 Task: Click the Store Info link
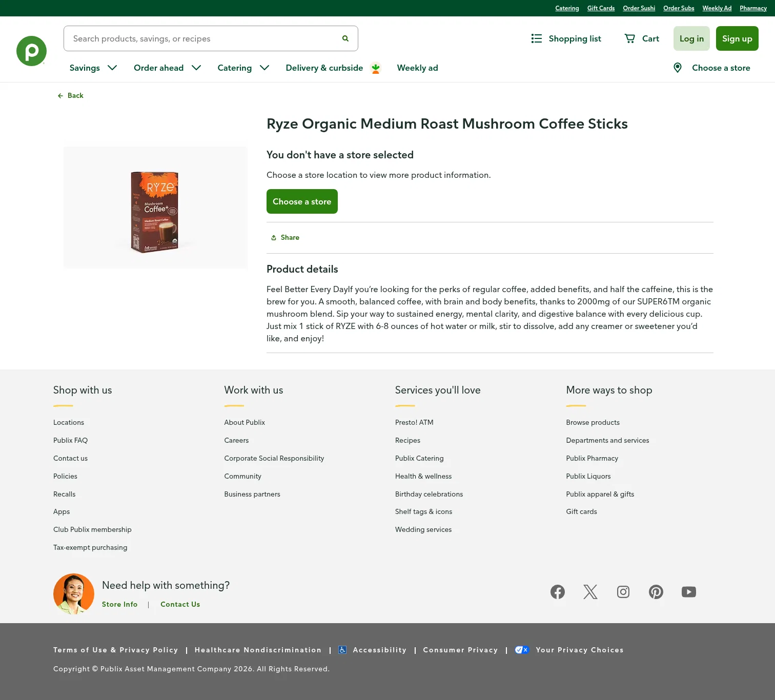pyautogui.click(x=120, y=605)
